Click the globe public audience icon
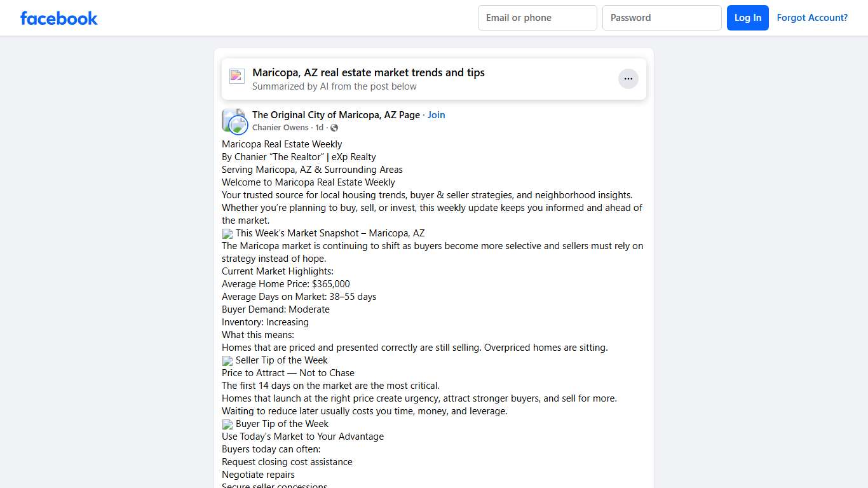 (334, 128)
